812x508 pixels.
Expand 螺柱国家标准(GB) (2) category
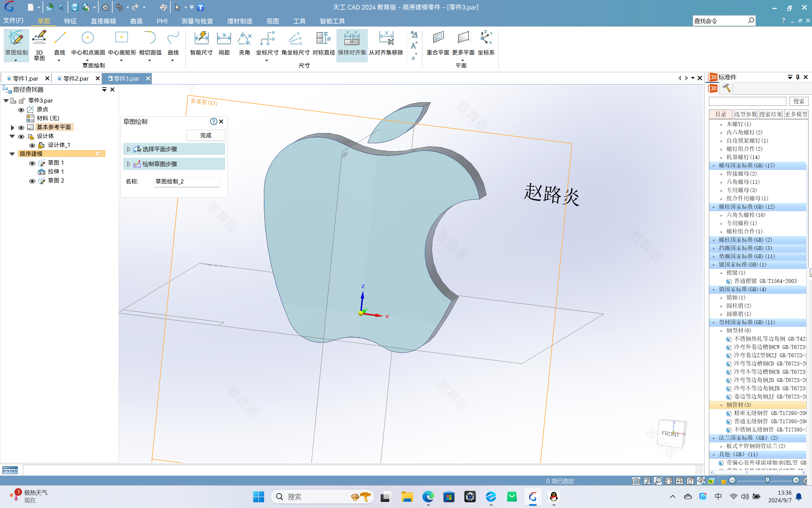714,240
